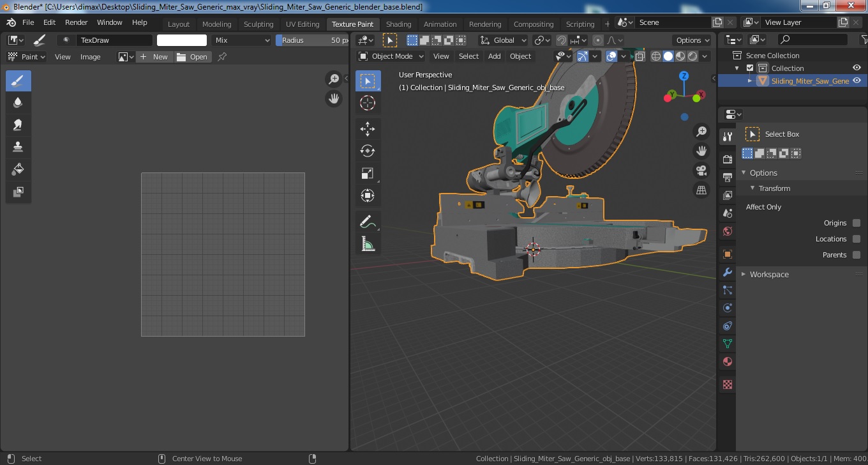Toggle the camera view icon
This screenshot has height=465, width=868.
click(x=701, y=171)
